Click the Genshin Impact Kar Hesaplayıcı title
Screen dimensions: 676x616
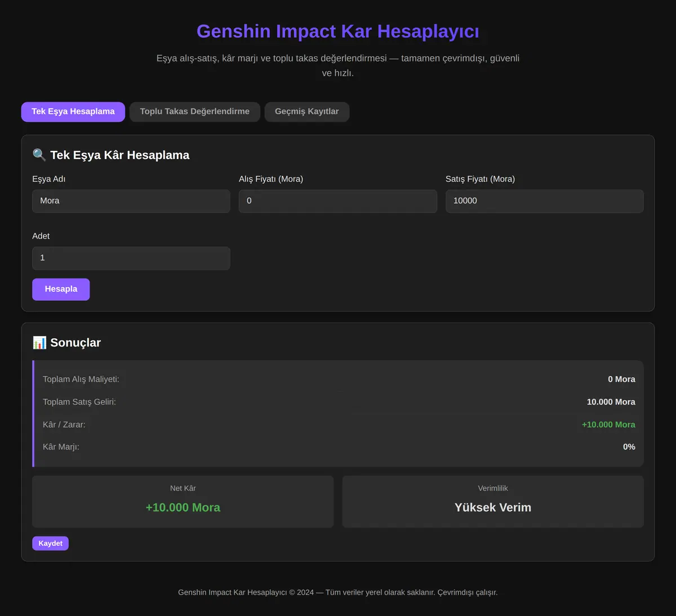[x=338, y=32]
